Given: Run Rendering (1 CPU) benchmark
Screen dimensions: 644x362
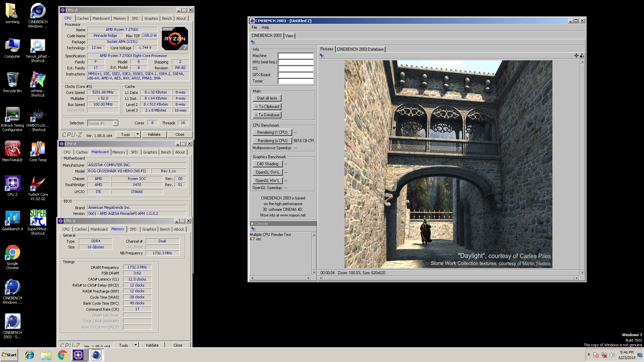Looking at the screenshot, I should point(272,132).
